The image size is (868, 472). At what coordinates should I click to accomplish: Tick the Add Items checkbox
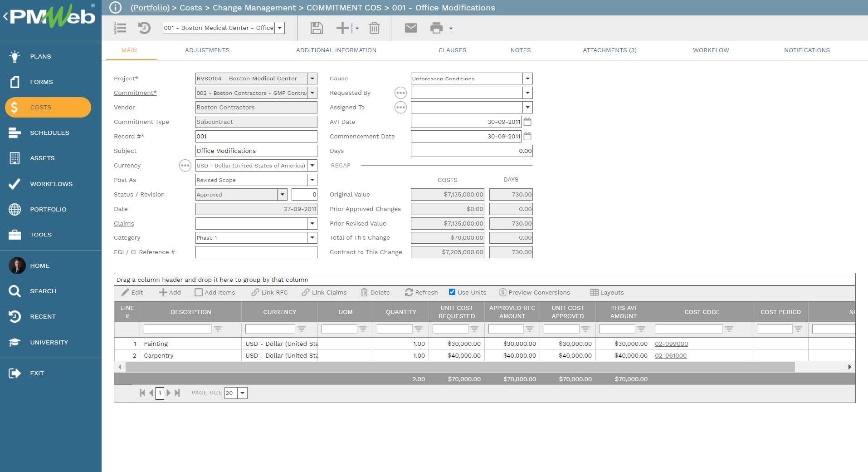pos(199,293)
